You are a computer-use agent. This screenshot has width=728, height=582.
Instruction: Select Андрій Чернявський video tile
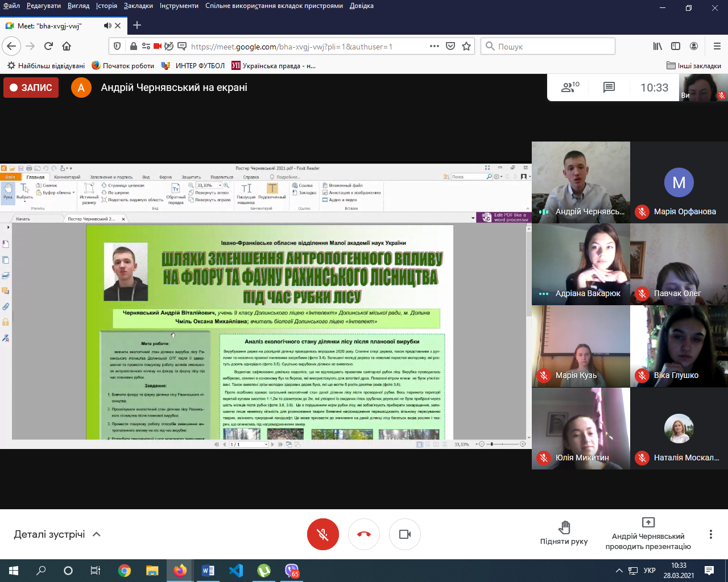[x=581, y=182]
